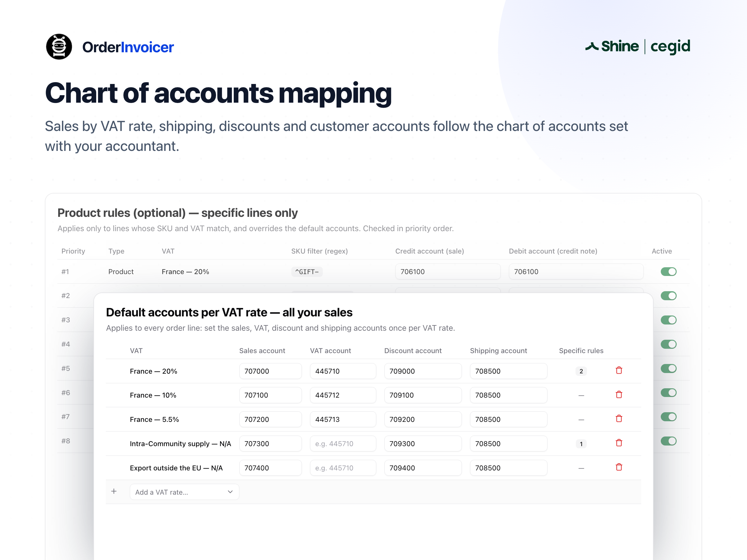Edit debit account 706100 for rule #1
The image size is (747, 560).
(576, 272)
